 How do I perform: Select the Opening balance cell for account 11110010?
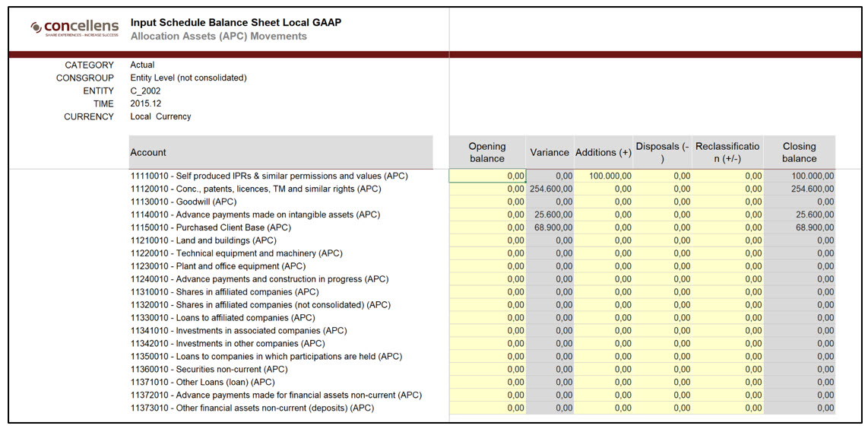(487, 176)
